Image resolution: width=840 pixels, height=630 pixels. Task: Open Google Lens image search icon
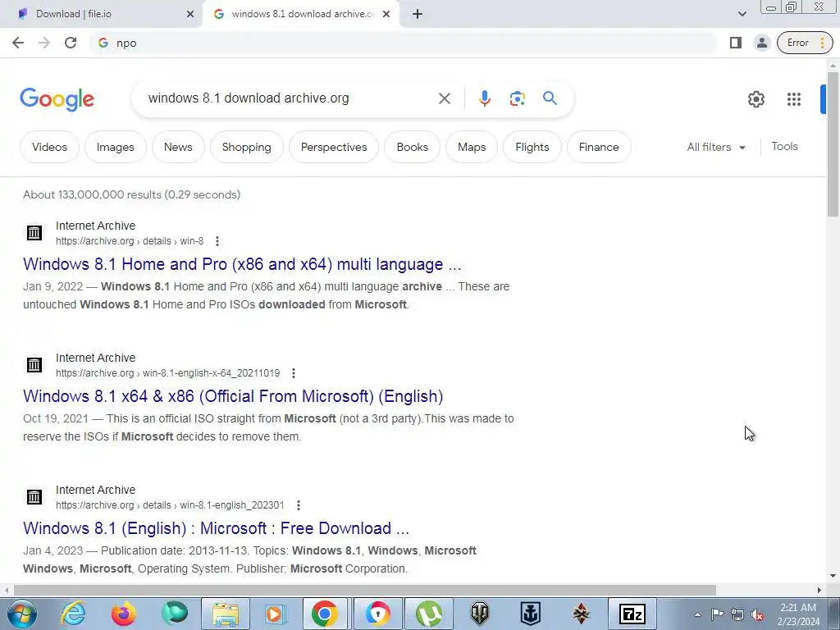pyautogui.click(x=517, y=98)
